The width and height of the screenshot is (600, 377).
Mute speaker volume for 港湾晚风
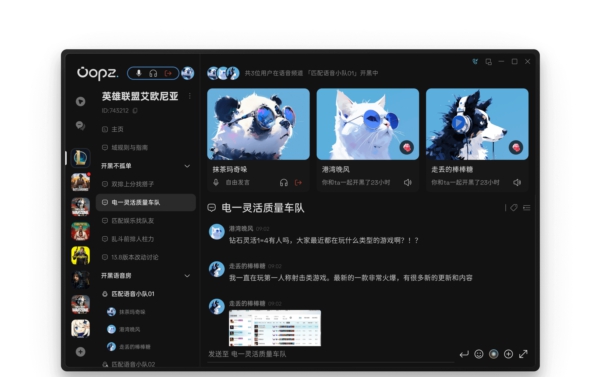tap(408, 183)
